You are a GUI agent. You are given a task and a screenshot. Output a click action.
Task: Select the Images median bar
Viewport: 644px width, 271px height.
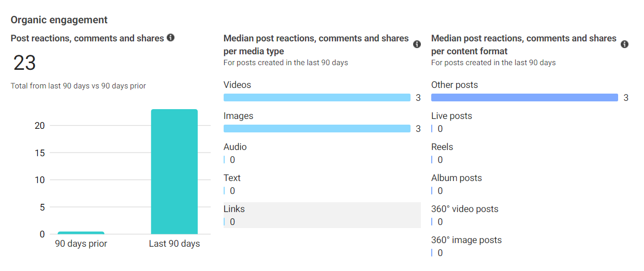click(x=317, y=129)
